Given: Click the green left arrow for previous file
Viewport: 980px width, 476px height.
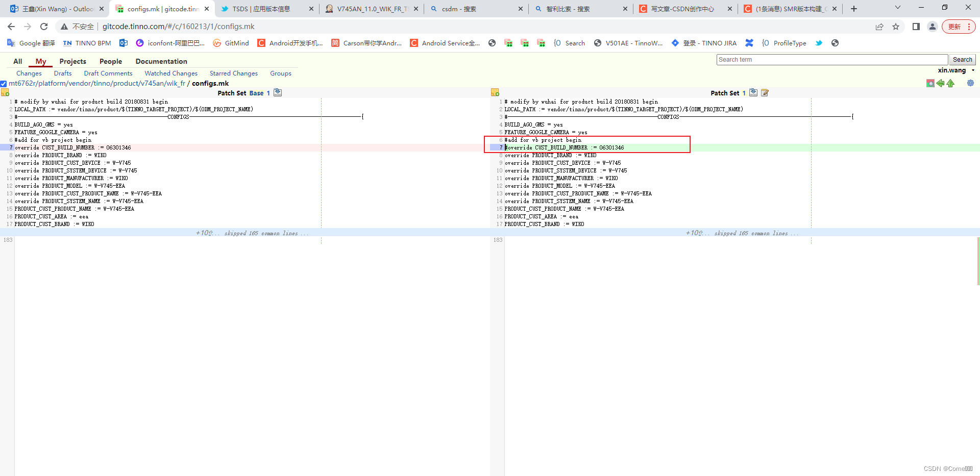Looking at the screenshot, I should (x=940, y=83).
